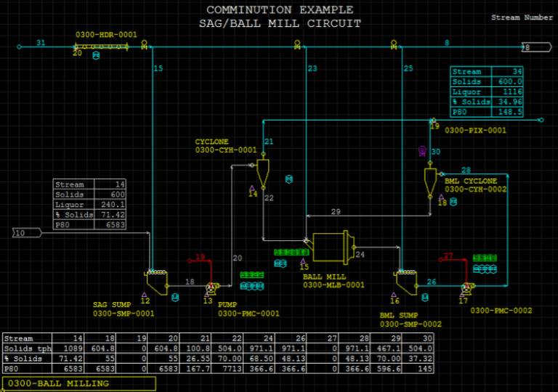Click the stream 14 data table
The height and width of the screenshot is (392, 558).
(90, 205)
